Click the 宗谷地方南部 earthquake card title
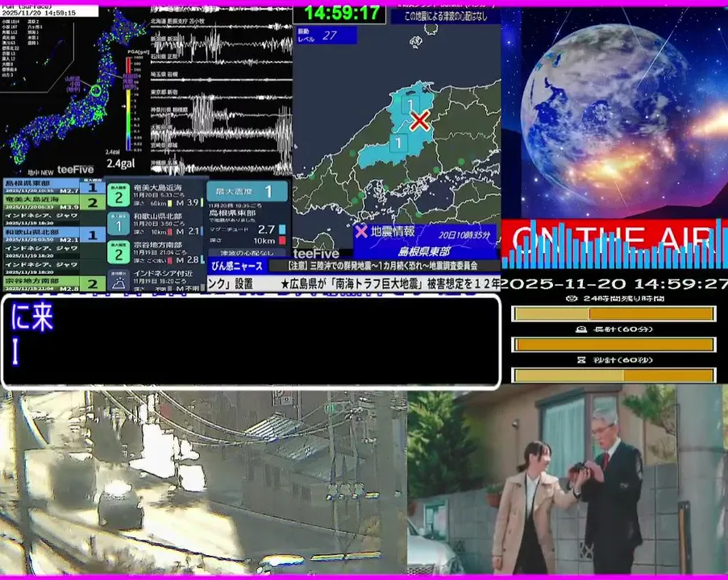This screenshot has height=580, width=728. pos(158,245)
